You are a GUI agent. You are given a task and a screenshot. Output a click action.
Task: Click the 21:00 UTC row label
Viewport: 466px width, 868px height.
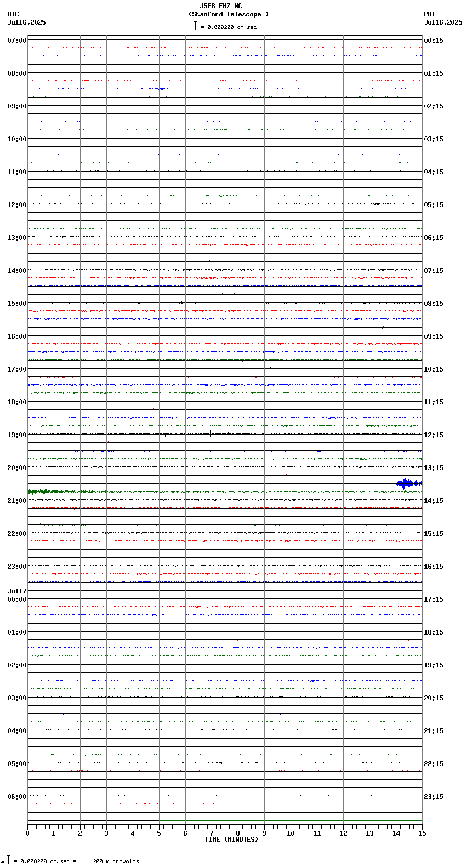(x=17, y=501)
